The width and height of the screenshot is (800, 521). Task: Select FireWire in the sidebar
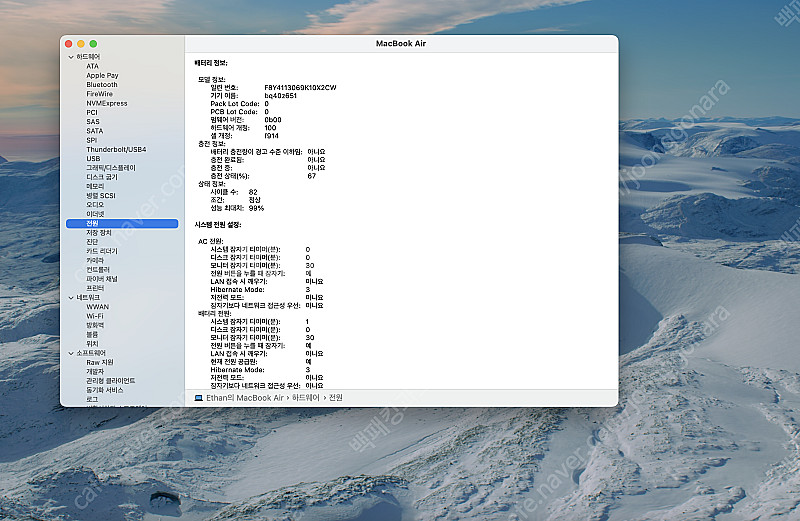[x=99, y=94]
